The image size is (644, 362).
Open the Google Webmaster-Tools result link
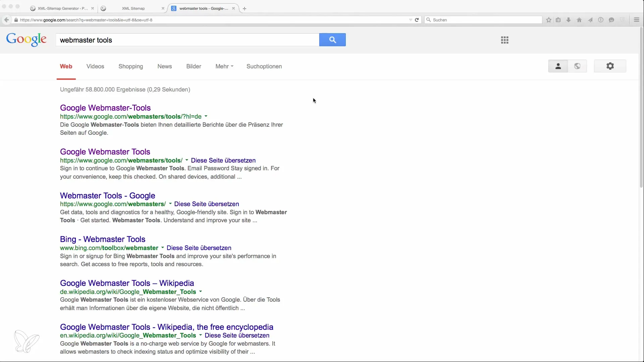pyautogui.click(x=105, y=108)
